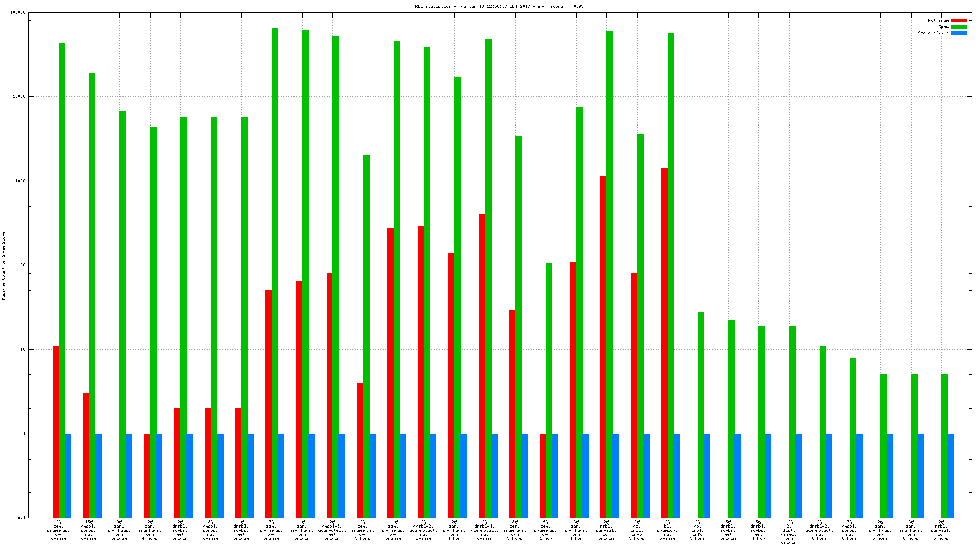Click the db.wpbl.info 5 hops label

click(x=698, y=530)
